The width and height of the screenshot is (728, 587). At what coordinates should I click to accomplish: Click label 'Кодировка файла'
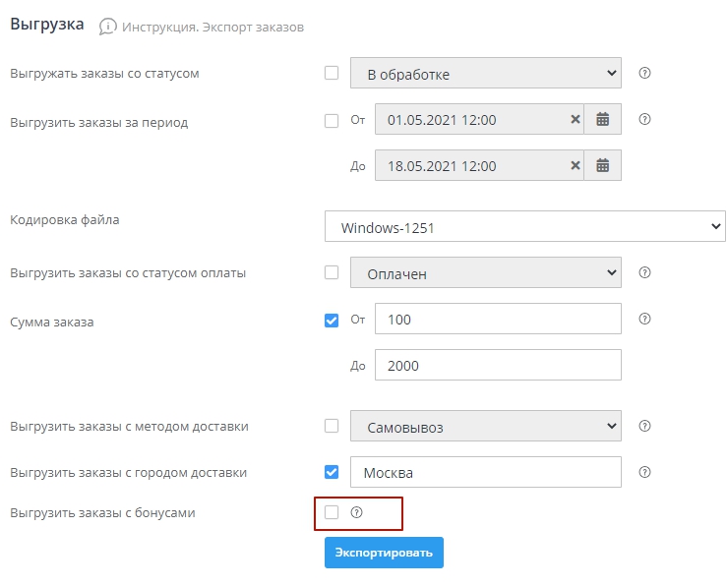(65, 220)
